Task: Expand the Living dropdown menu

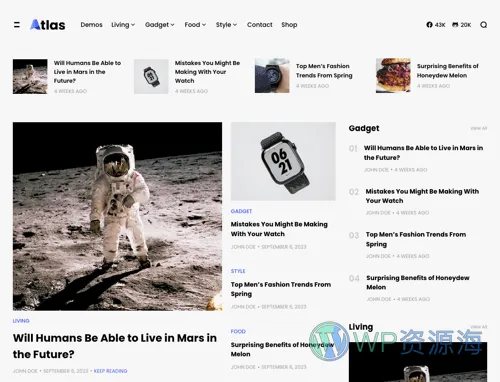Action: click(123, 25)
